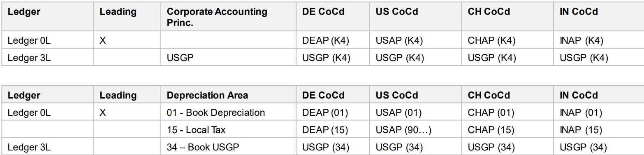Click the INAP (15) cell

point(581,130)
